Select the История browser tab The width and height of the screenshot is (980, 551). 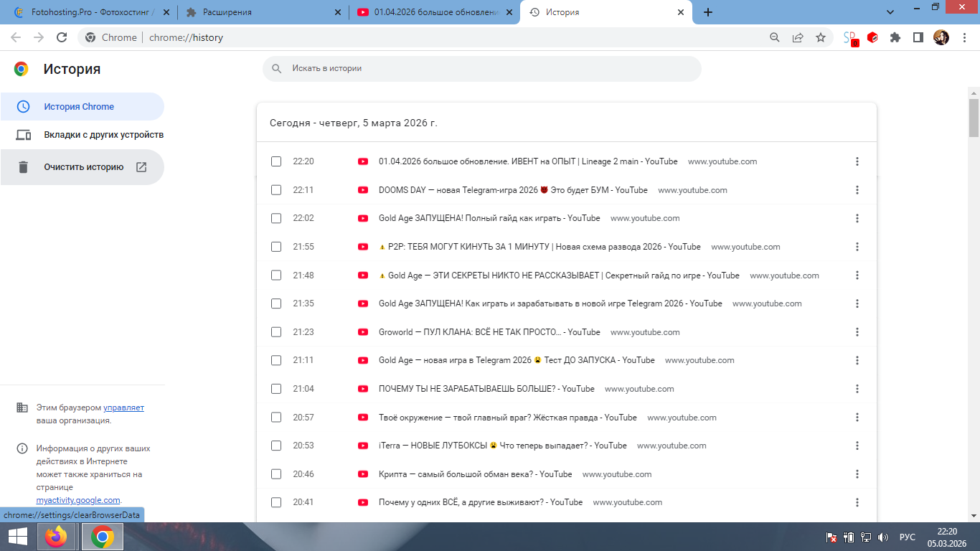point(606,12)
